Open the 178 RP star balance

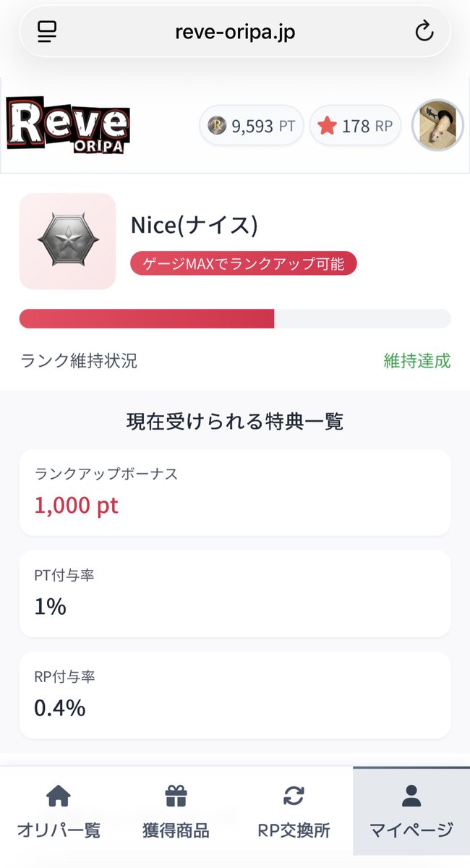click(x=356, y=126)
